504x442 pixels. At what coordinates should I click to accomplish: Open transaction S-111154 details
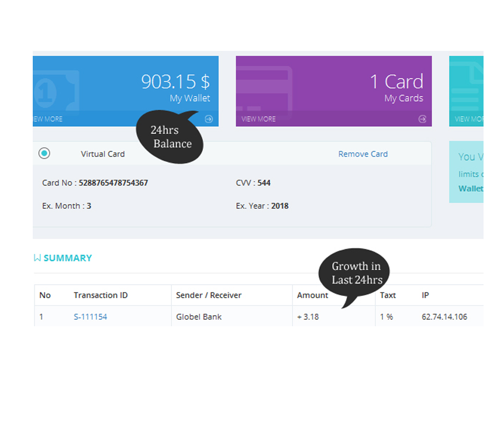(90, 317)
